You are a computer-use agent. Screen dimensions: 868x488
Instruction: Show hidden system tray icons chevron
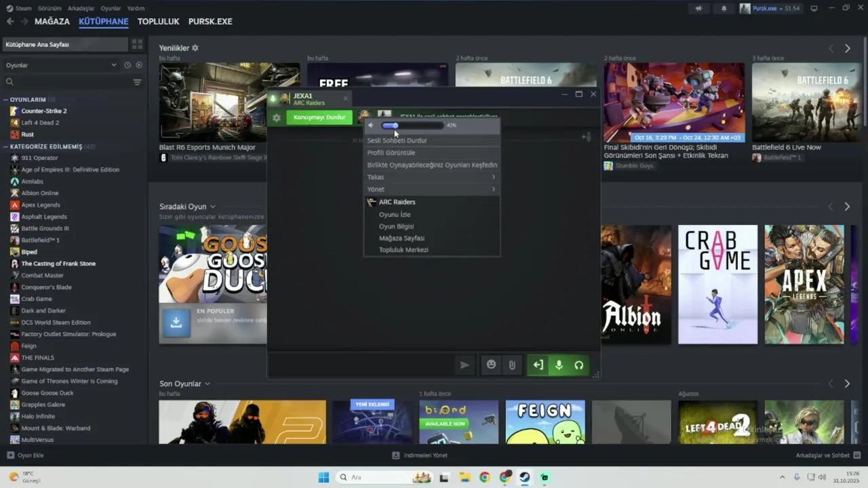click(782, 477)
